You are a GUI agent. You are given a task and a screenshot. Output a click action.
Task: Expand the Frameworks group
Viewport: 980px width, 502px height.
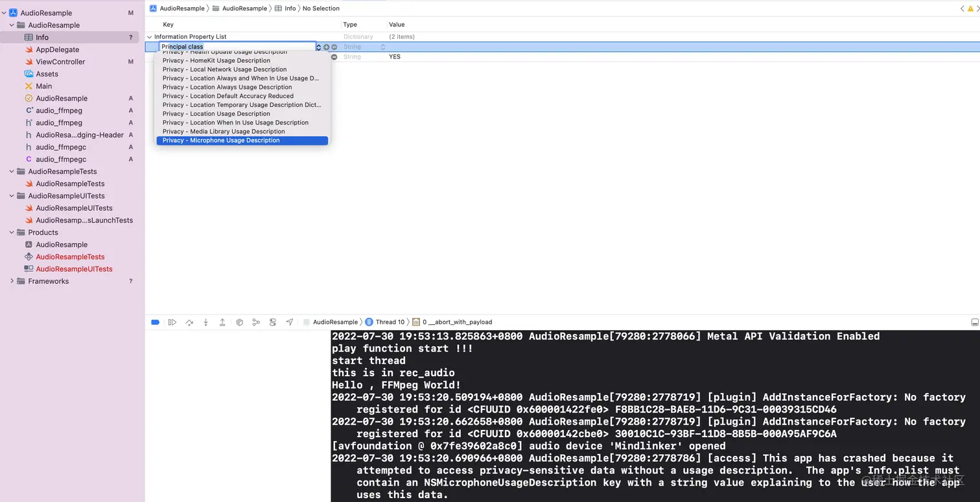[x=12, y=281]
